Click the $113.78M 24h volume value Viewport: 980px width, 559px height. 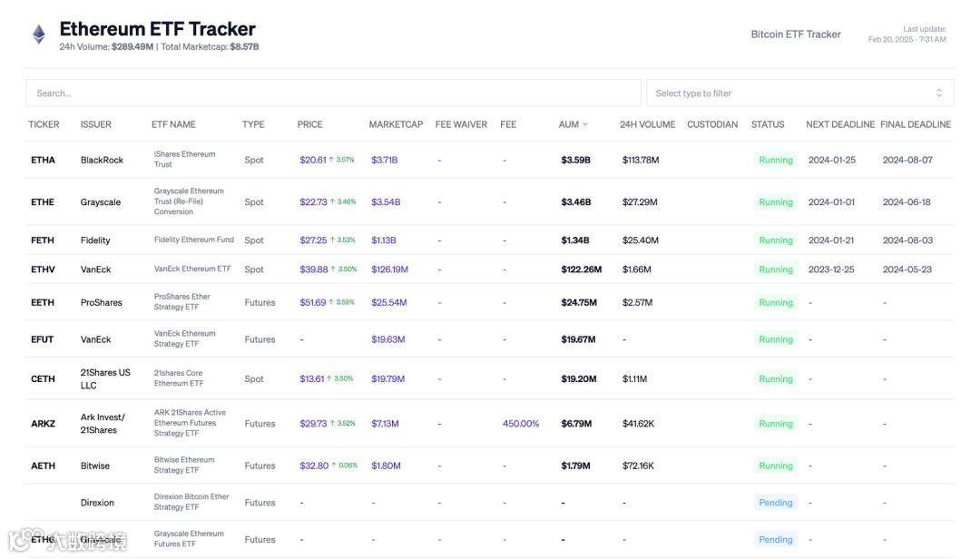click(641, 160)
